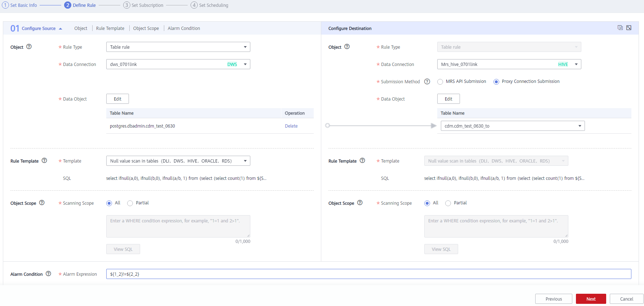The image size is (644, 306).
Task: Open the Mrs_hive_0701link connection dropdown
Action: 509,64
